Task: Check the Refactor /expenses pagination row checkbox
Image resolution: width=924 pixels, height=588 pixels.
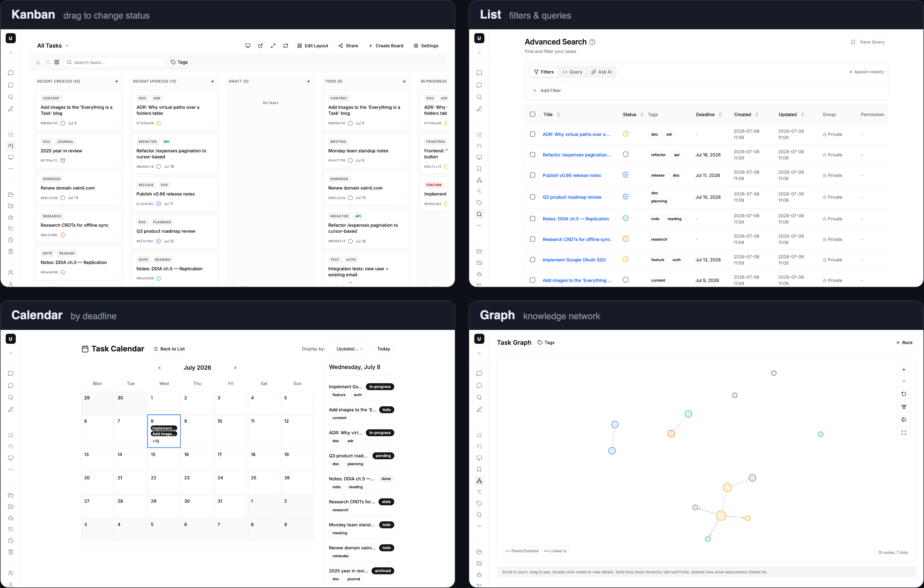Action: pyautogui.click(x=533, y=155)
